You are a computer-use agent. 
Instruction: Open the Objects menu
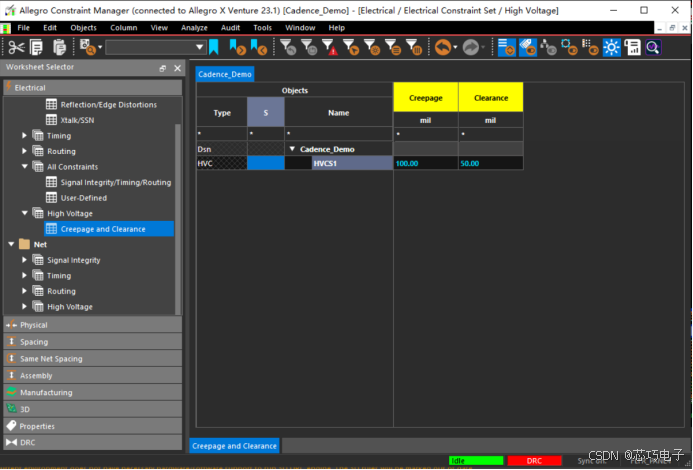point(84,28)
